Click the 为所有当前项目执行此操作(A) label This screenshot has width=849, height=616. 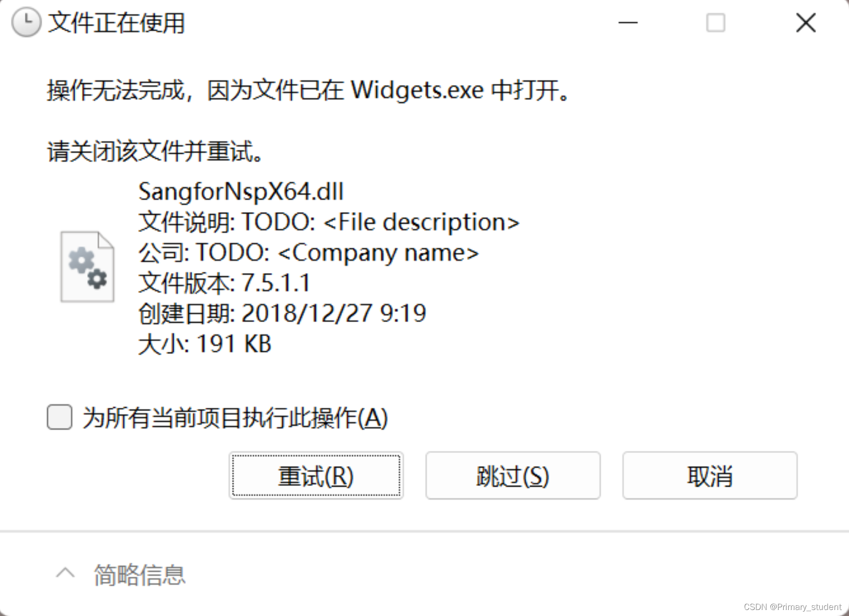[235, 418]
